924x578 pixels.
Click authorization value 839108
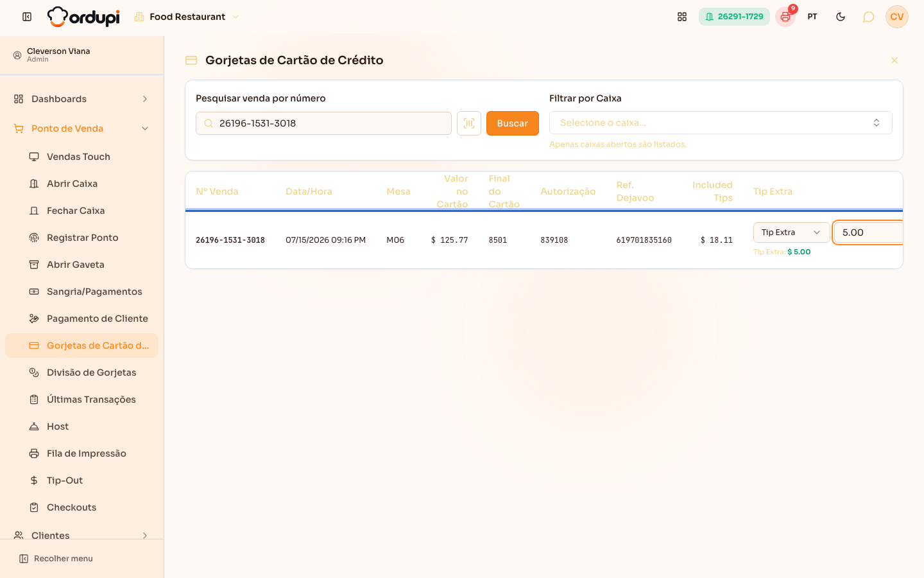(x=554, y=240)
